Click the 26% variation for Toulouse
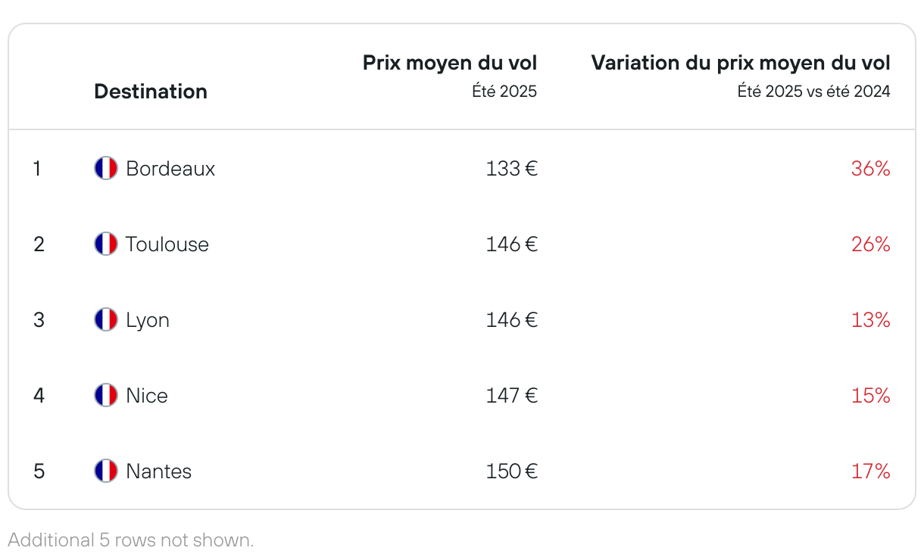Screen dimensions: 924x560 871,244
